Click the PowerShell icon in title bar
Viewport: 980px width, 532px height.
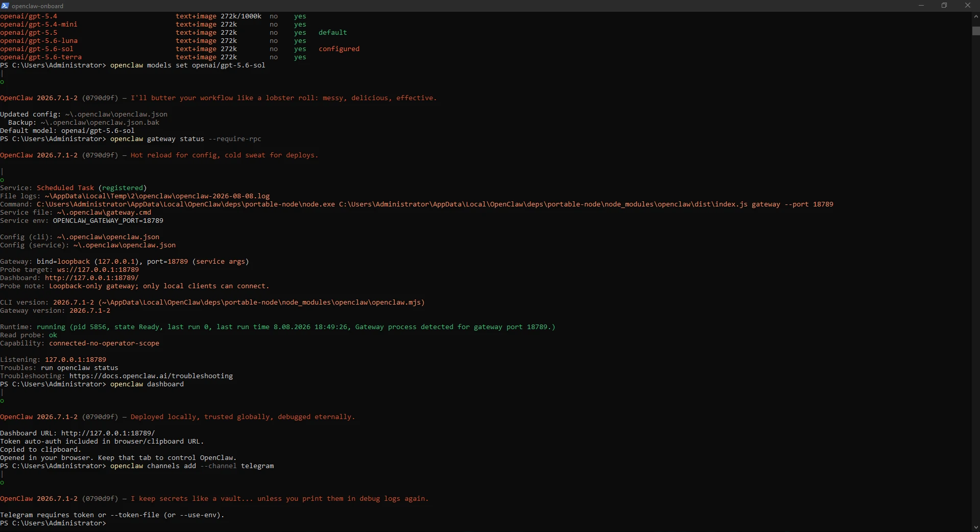pyautogui.click(x=5, y=6)
